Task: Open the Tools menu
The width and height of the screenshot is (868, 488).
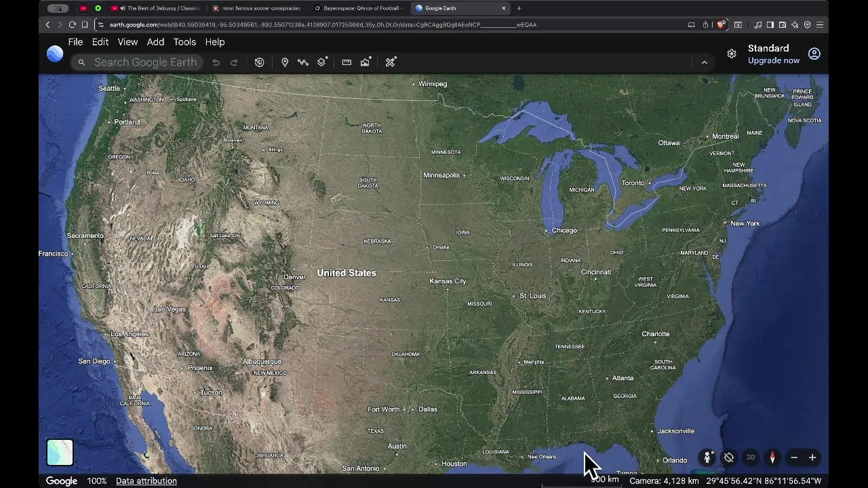Action: point(184,42)
